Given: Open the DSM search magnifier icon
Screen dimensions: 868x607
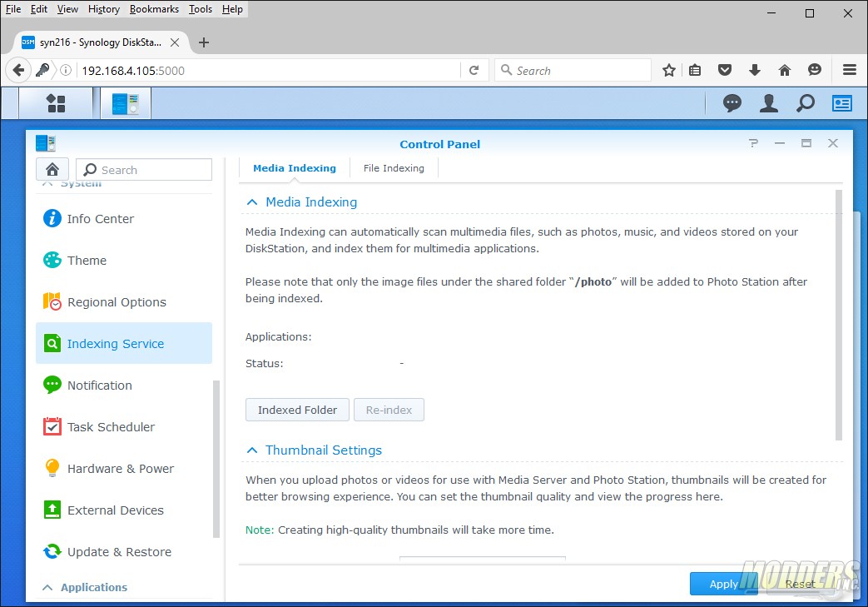Looking at the screenshot, I should pos(806,103).
